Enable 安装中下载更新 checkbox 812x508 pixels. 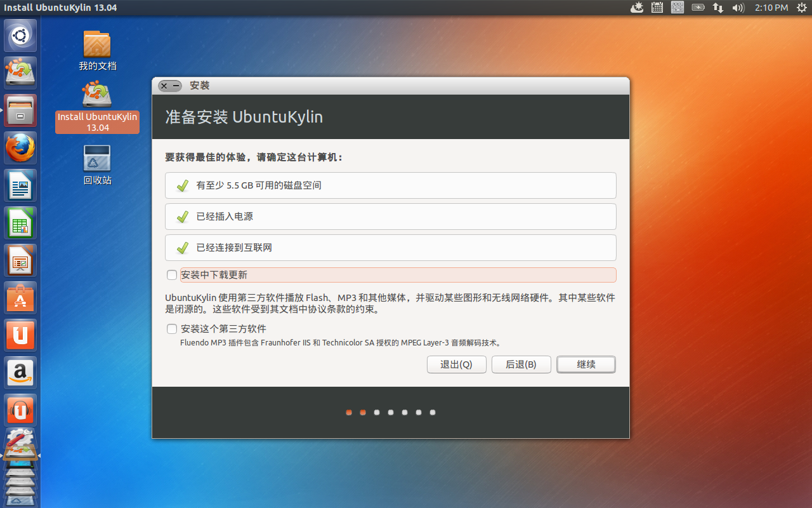172,275
